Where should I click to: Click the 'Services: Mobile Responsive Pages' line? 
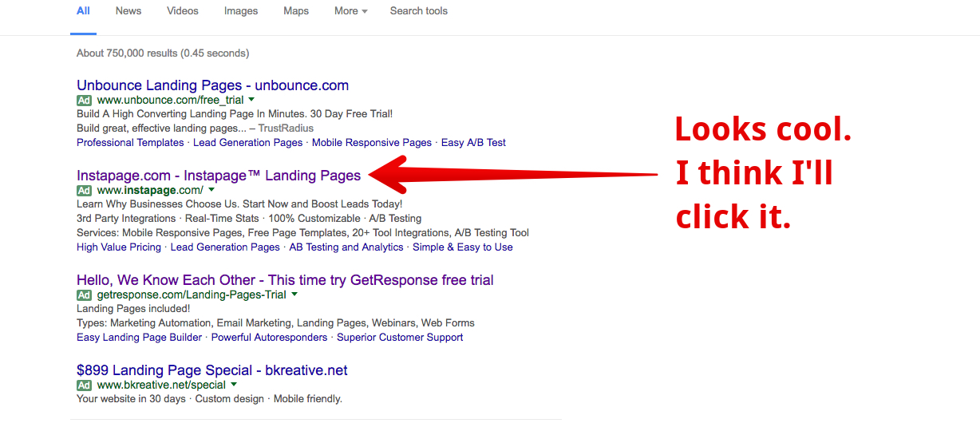click(x=302, y=233)
